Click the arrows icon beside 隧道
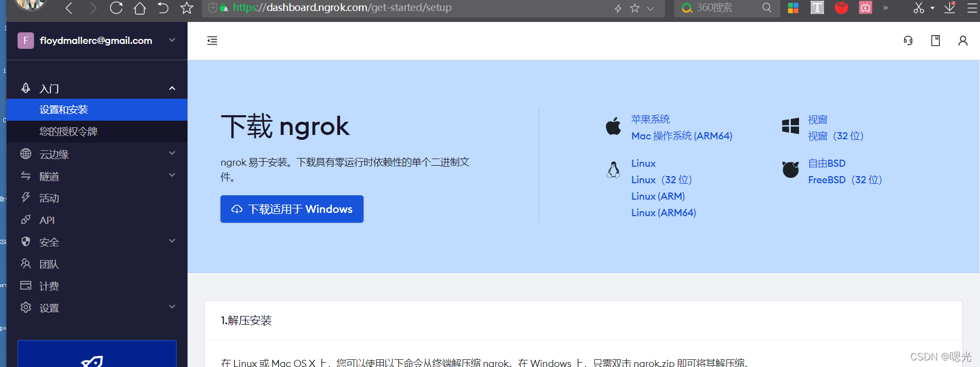 26,176
